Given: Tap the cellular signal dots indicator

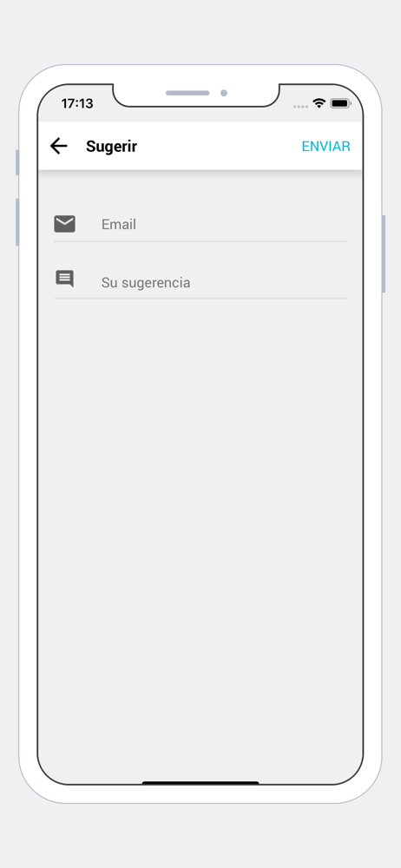Looking at the screenshot, I should tap(300, 106).
